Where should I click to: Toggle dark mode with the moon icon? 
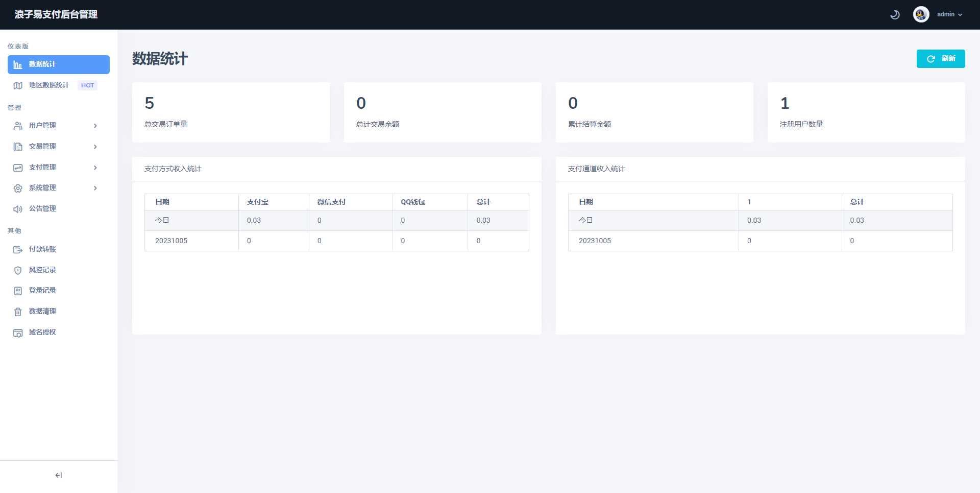click(x=895, y=15)
